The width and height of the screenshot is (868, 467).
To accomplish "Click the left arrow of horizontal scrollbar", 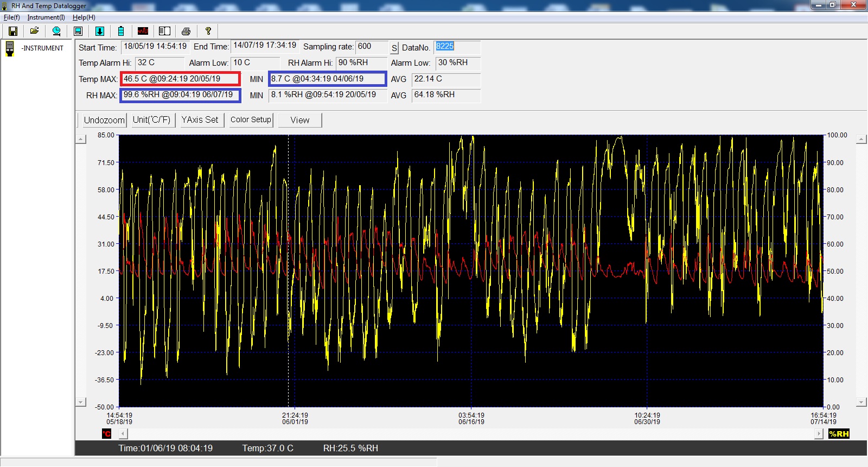I will pos(123,433).
